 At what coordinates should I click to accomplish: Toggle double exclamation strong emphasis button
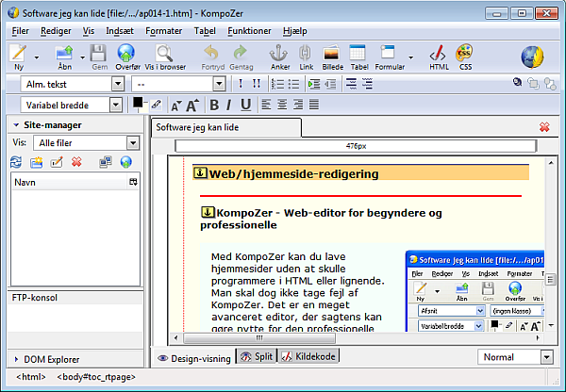pyautogui.click(x=257, y=84)
